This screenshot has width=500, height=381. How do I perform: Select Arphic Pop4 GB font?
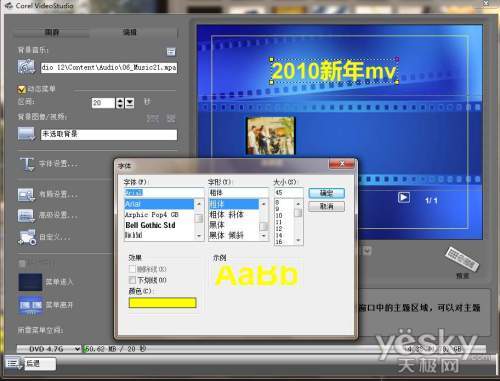click(x=159, y=215)
